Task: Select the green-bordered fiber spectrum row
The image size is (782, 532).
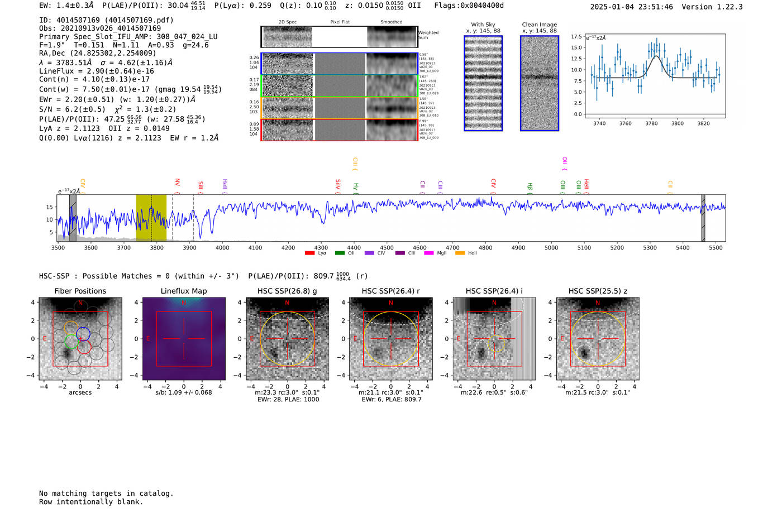Action: (340, 86)
